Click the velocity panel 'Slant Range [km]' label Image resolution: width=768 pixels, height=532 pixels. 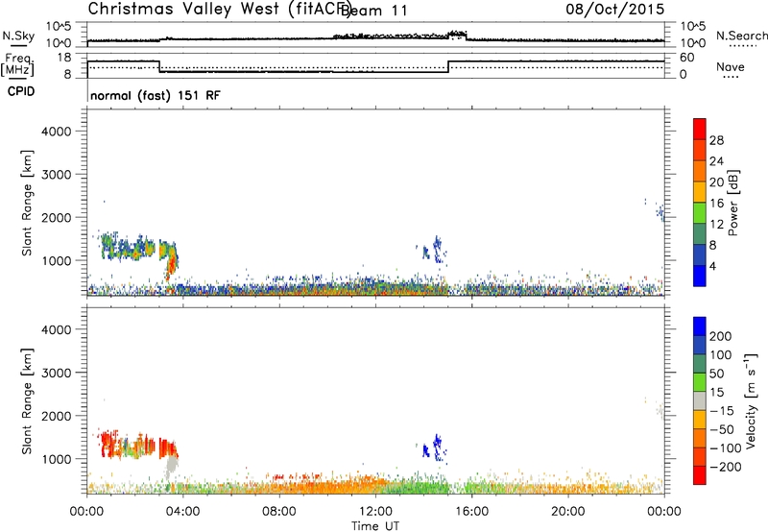pos(27,401)
